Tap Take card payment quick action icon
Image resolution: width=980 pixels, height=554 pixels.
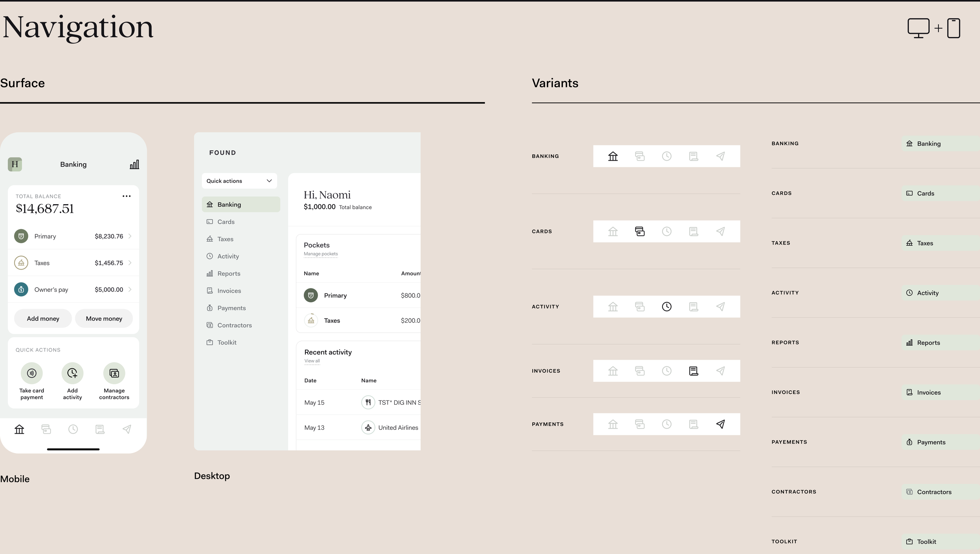[32, 373]
